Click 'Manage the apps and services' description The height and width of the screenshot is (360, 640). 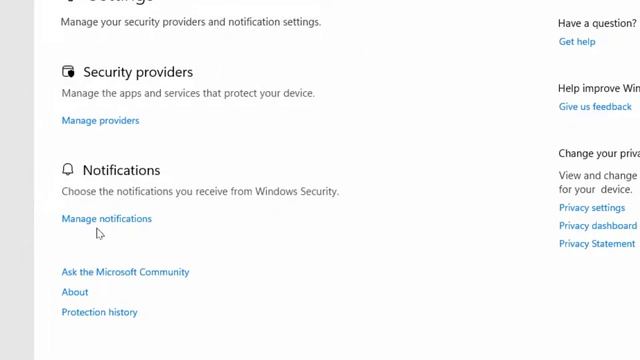pyautogui.click(x=188, y=93)
